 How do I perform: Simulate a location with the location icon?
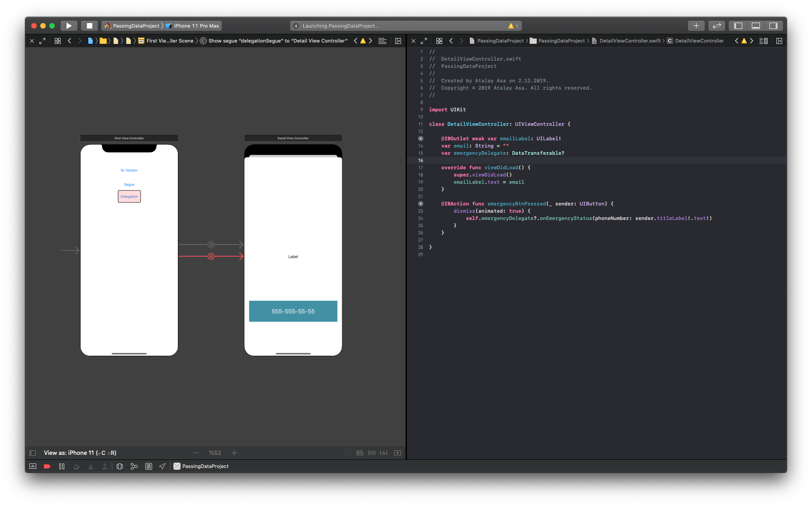162,466
